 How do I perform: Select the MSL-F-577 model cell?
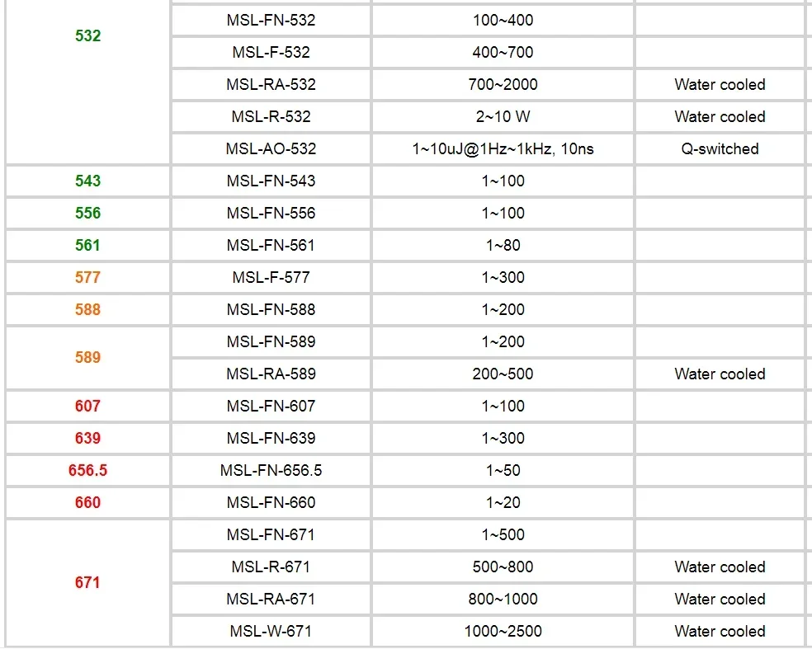(271, 277)
